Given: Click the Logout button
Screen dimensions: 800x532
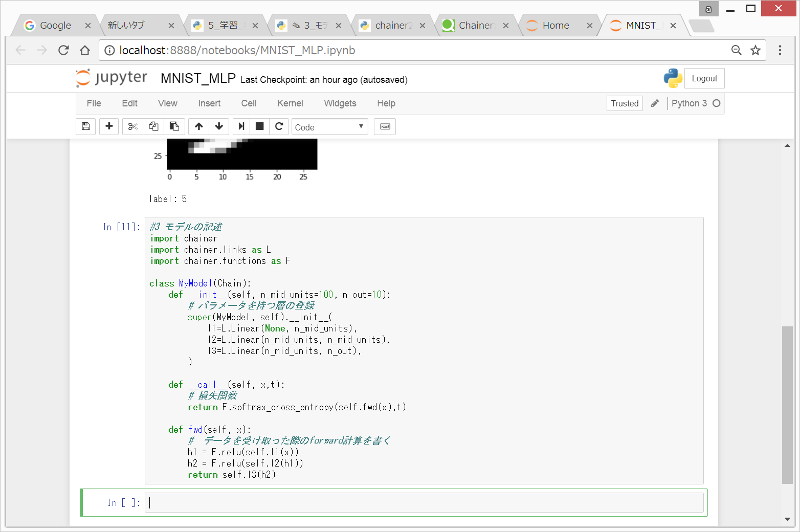Looking at the screenshot, I should [x=704, y=79].
